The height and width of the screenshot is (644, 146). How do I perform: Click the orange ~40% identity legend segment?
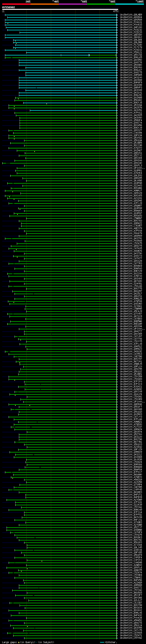click(x=45, y=4)
